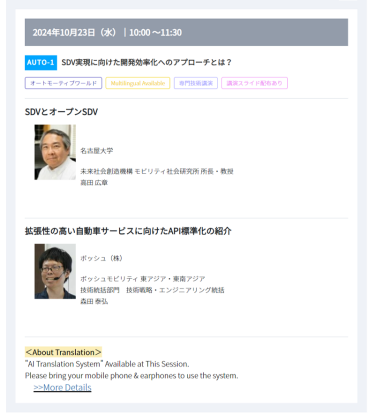The image size is (375, 414).
Task: Click the date header 2024年10月23日（水）
Action: point(74,32)
